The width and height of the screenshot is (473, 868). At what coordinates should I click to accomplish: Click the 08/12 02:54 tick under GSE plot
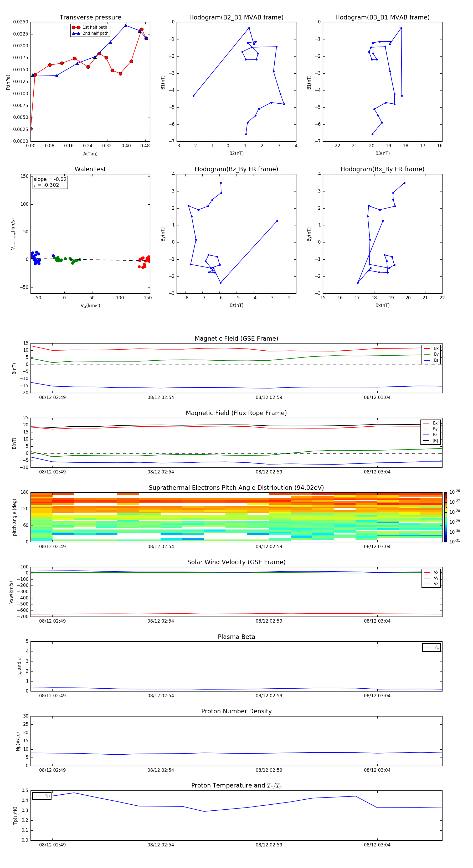pos(161,398)
